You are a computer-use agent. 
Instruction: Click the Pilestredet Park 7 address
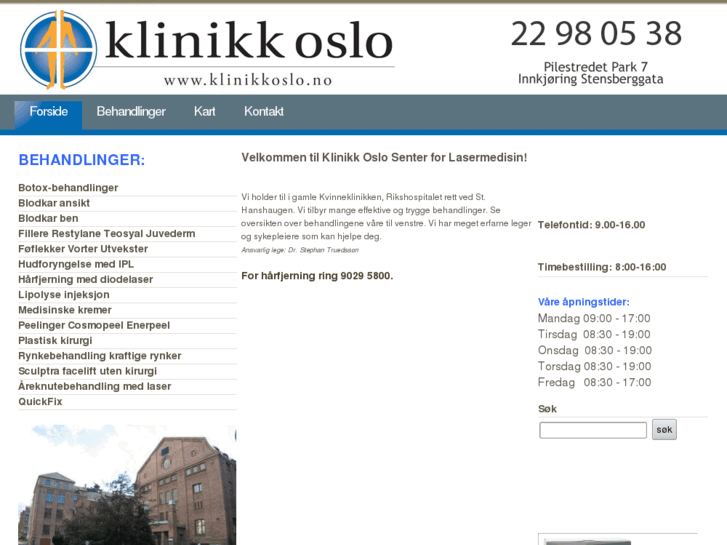pyautogui.click(x=596, y=67)
